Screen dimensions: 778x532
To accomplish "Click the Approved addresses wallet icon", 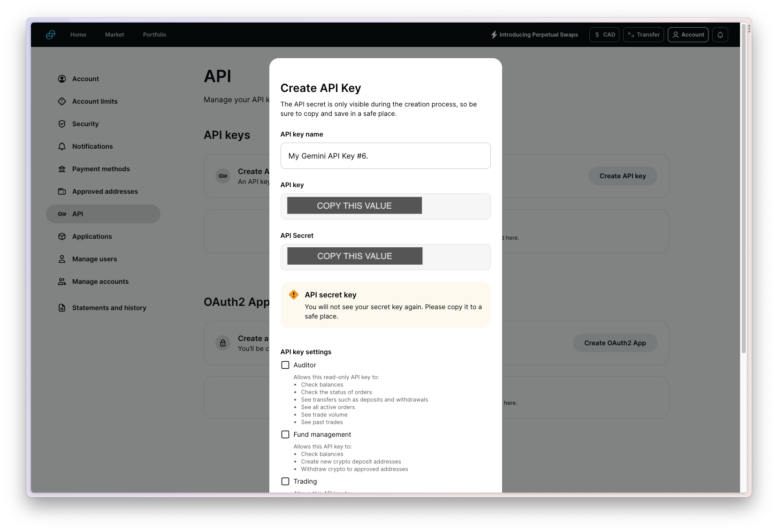I will (62, 191).
